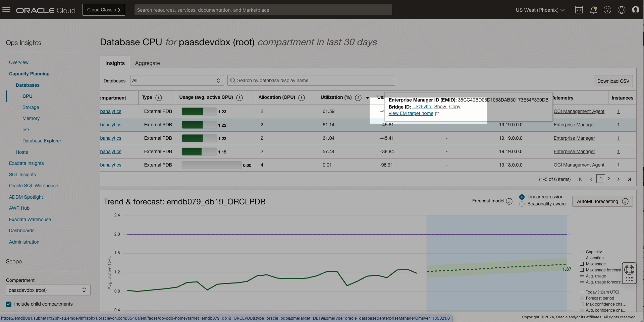The width and height of the screenshot is (644, 322).
Task: Open Memory under Databases
Action: coord(31,118)
